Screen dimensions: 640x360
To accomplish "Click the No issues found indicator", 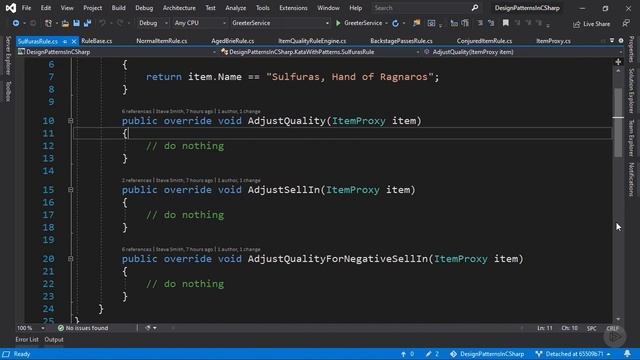I will pos(83,328).
